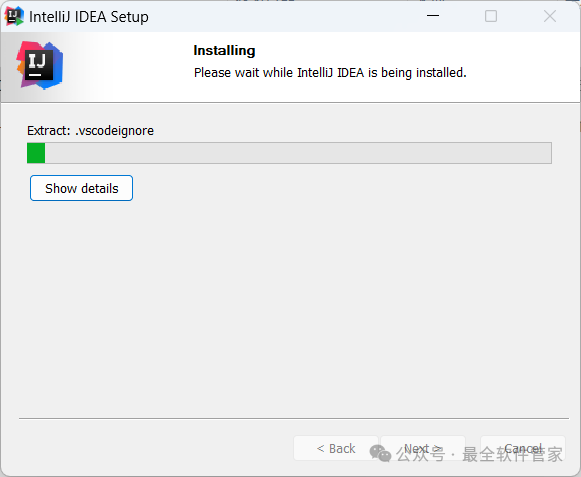This screenshot has width=581, height=477.
Task: Minimize the IntelliJ IDEA Setup window
Action: pos(433,16)
